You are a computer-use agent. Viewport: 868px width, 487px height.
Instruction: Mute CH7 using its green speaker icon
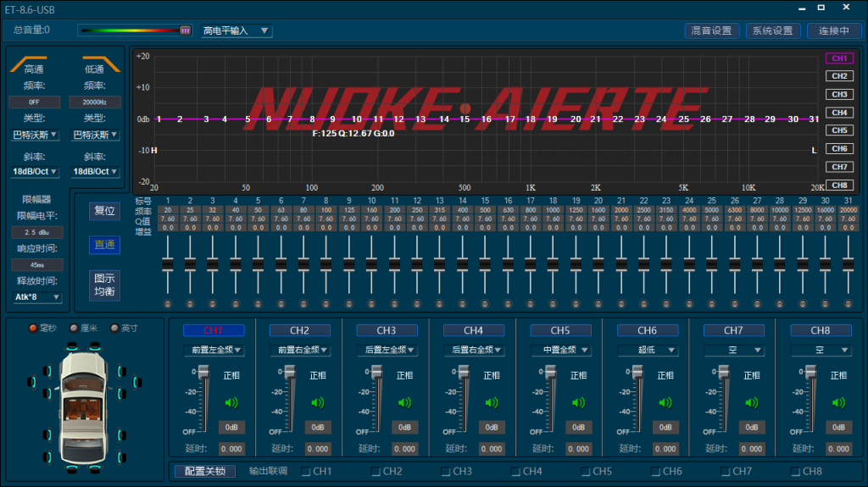click(752, 402)
